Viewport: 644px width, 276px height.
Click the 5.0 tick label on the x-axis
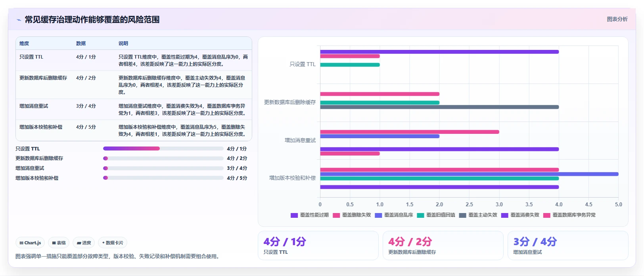(x=619, y=205)
